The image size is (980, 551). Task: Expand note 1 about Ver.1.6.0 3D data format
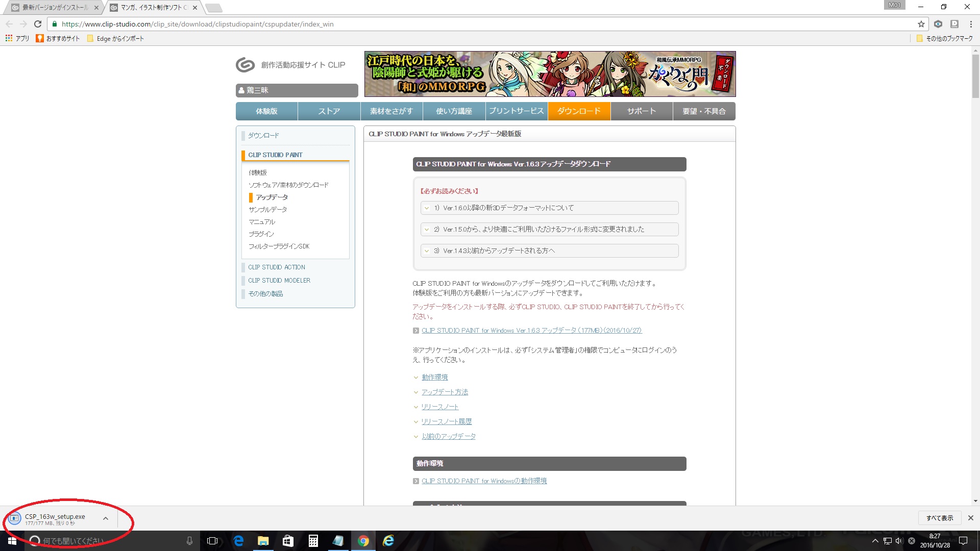tap(550, 208)
